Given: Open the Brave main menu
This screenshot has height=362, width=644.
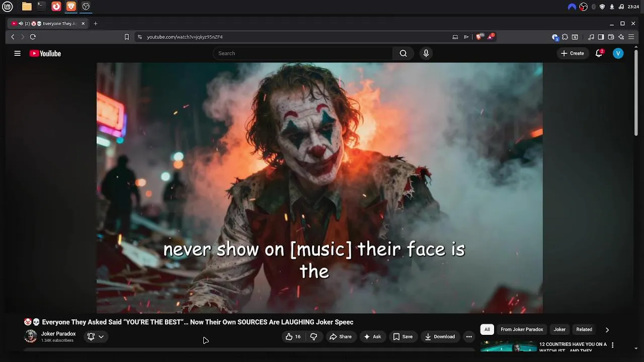Looking at the screenshot, I should tap(631, 37).
